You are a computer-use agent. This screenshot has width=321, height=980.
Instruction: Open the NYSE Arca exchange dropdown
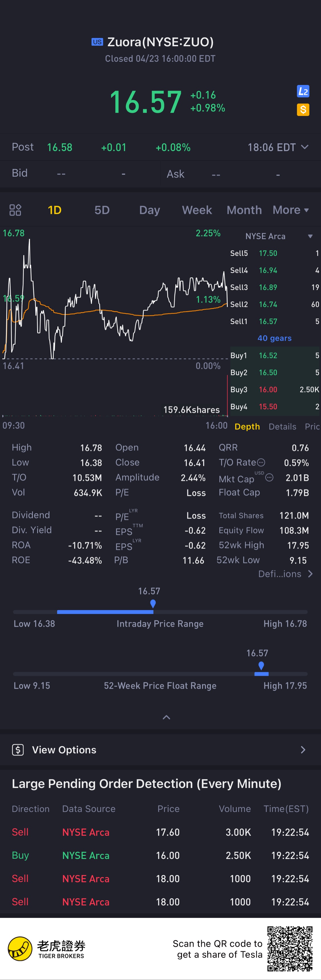coord(279,236)
